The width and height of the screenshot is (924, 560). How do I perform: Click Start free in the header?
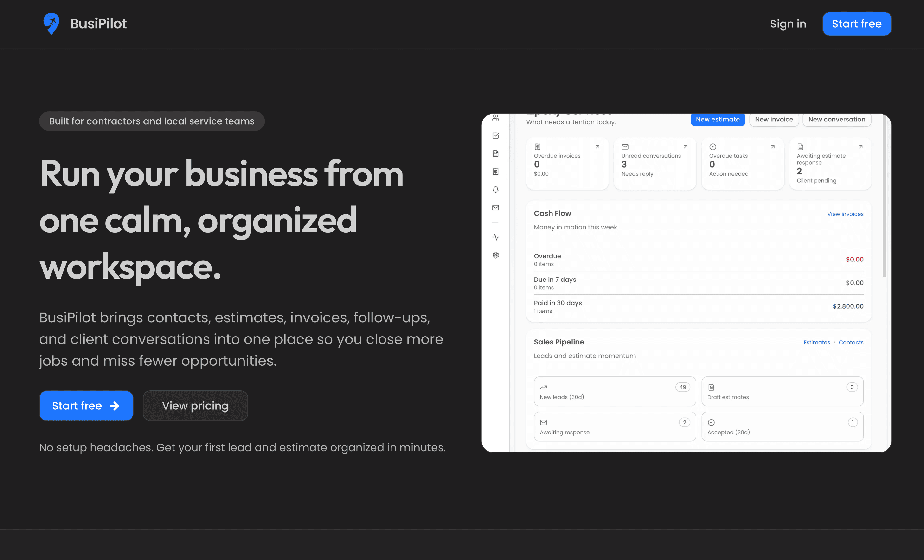(x=857, y=24)
